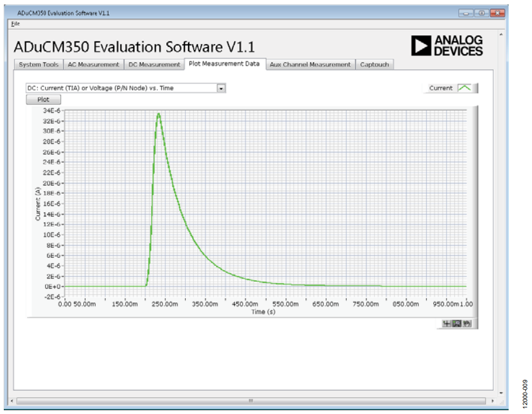The width and height of the screenshot is (532, 414).
Task: Click the horizontal scrollbar right arrow
Action: pyautogui.click(x=492, y=401)
